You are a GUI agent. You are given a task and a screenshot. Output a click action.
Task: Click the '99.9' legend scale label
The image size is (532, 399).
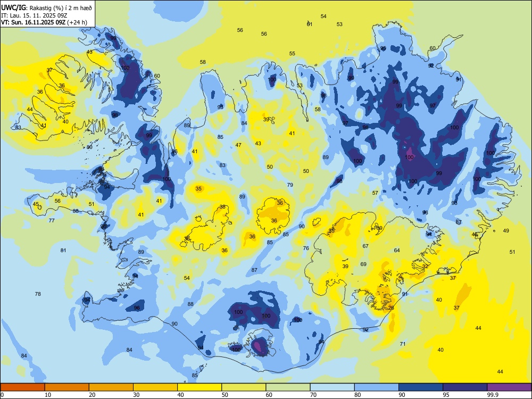click(x=492, y=395)
